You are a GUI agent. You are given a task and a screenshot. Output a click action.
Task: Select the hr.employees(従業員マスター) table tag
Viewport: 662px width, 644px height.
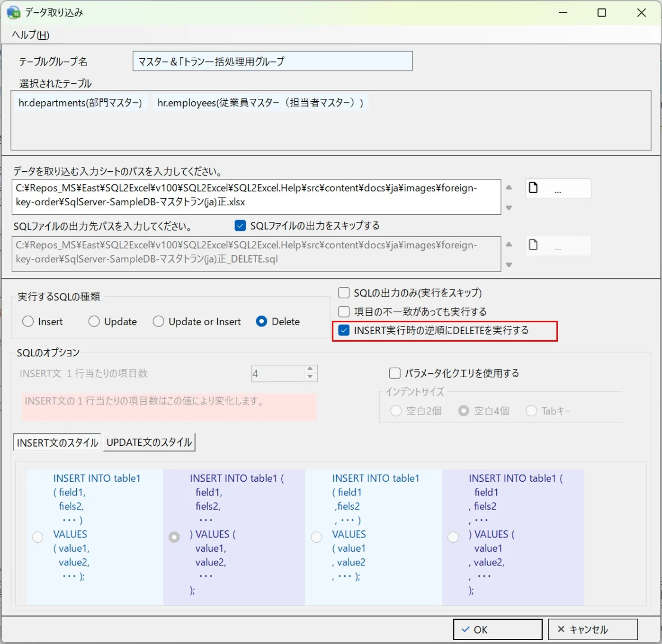coord(260,103)
